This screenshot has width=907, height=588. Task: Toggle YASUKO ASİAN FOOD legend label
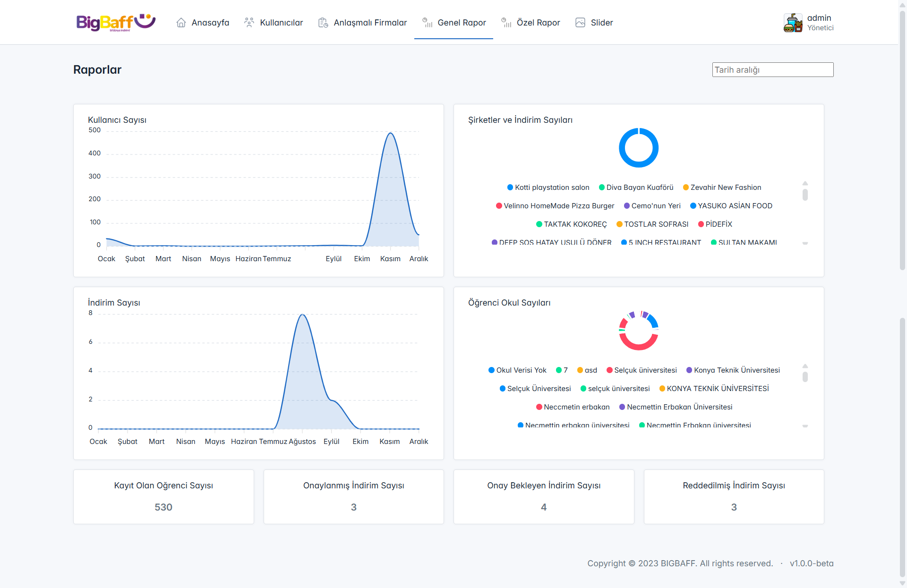pyautogui.click(x=735, y=206)
